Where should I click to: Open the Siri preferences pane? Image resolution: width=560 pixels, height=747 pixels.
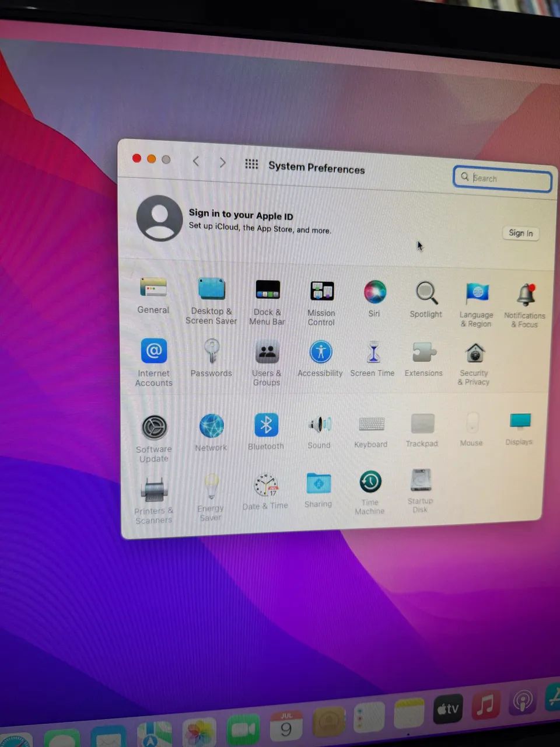(374, 298)
